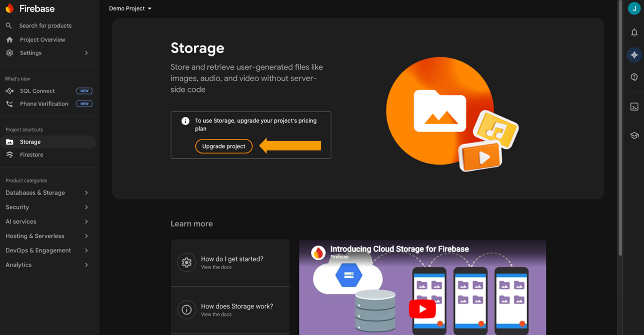Open the notifications bell

pos(634,32)
